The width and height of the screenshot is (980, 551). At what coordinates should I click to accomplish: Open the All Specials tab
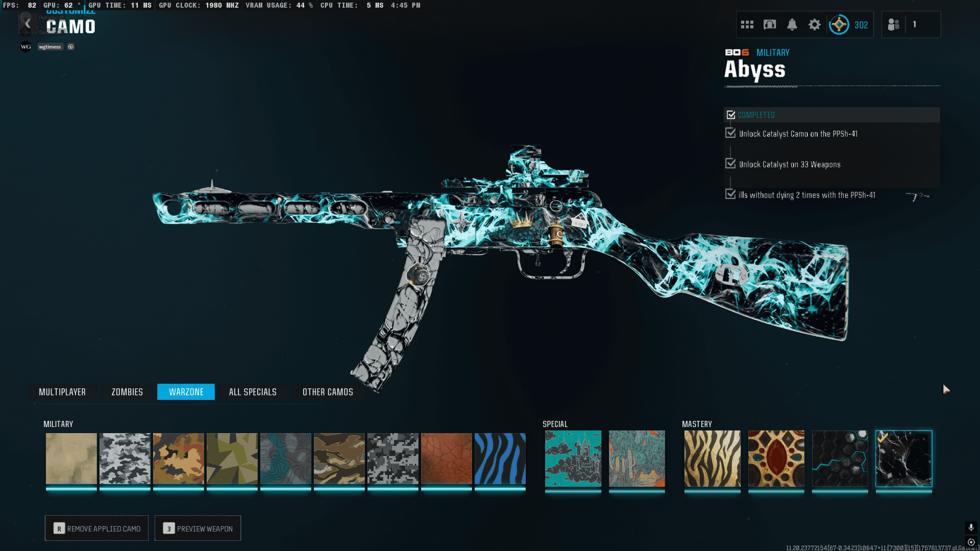coord(253,392)
